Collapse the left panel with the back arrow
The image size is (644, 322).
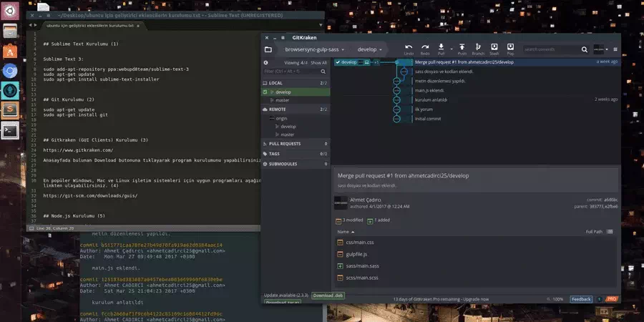tap(265, 63)
